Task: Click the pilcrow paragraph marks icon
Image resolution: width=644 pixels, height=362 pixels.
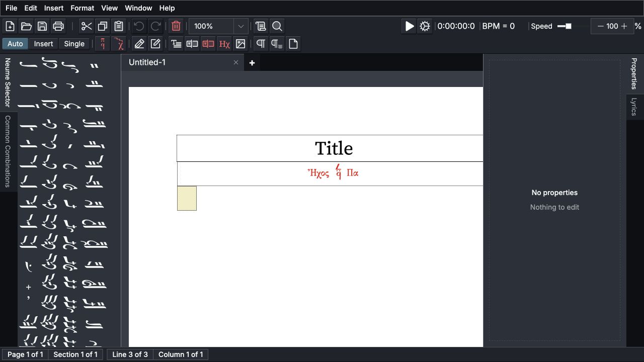Action: coord(261,44)
